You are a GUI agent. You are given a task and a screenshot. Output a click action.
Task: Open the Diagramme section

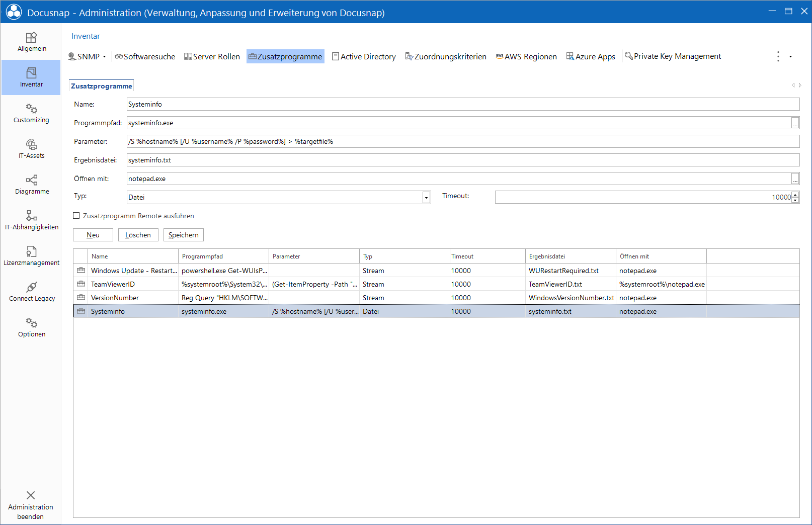31,185
